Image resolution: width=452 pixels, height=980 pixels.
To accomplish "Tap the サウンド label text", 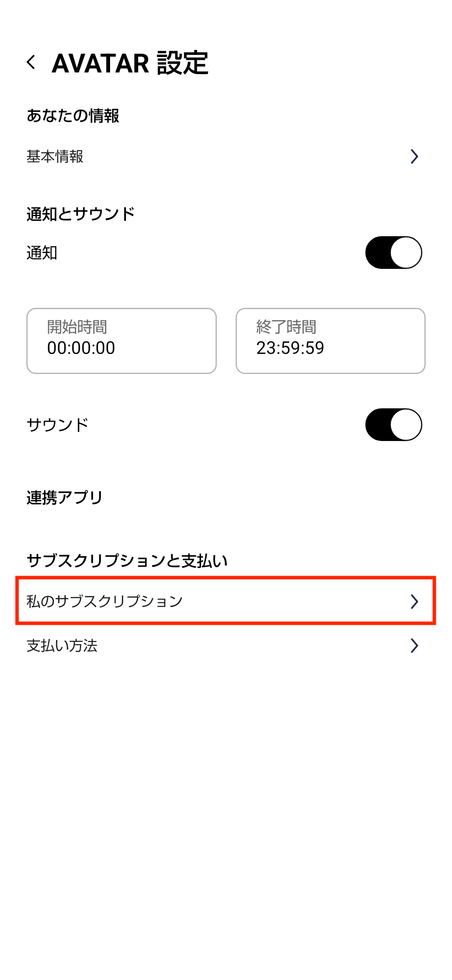I will click(58, 425).
